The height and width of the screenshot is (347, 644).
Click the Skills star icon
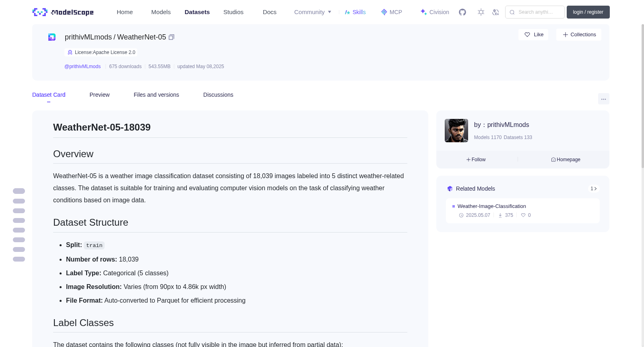347,12
